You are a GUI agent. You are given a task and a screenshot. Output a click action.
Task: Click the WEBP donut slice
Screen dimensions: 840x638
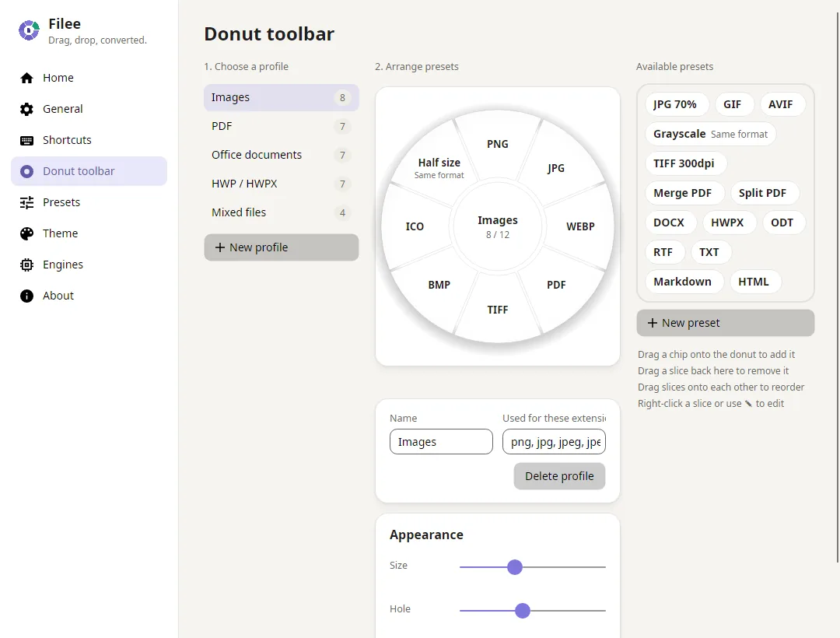pos(581,226)
